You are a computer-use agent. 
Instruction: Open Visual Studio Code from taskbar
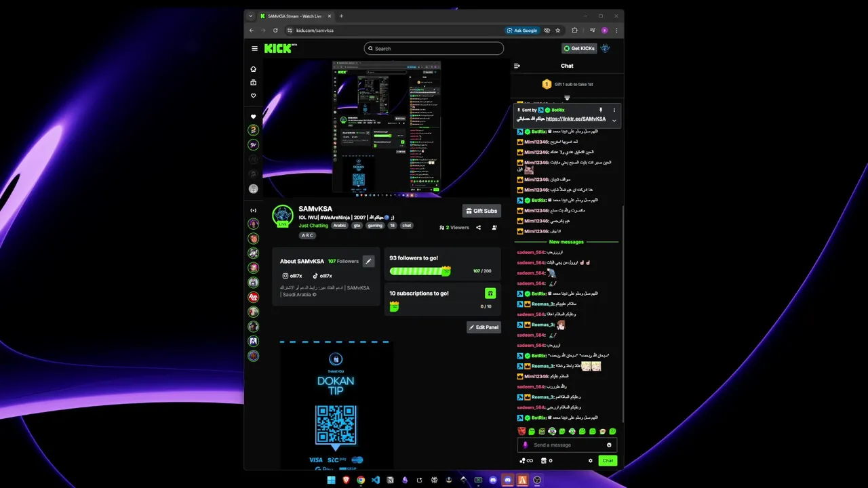point(376,480)
